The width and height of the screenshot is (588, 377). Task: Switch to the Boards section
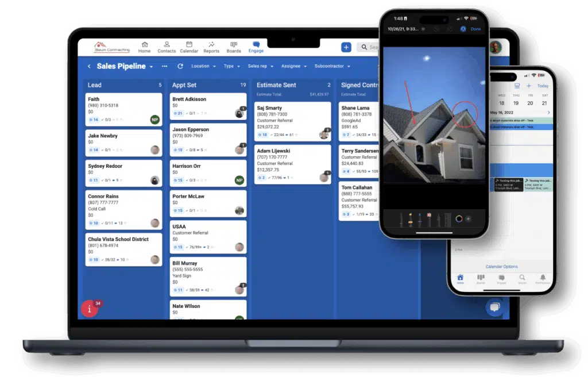coord(234,47)
